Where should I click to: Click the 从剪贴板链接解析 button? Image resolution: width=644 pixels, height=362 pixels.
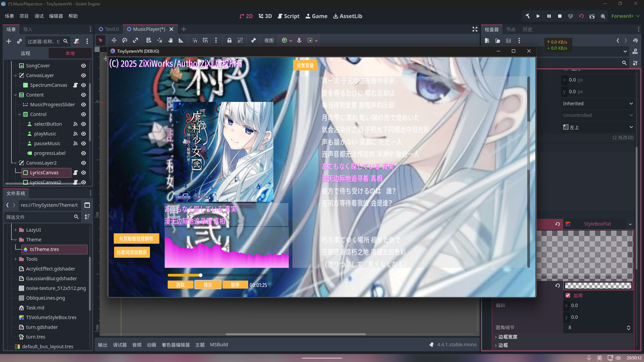coord(136,239)
